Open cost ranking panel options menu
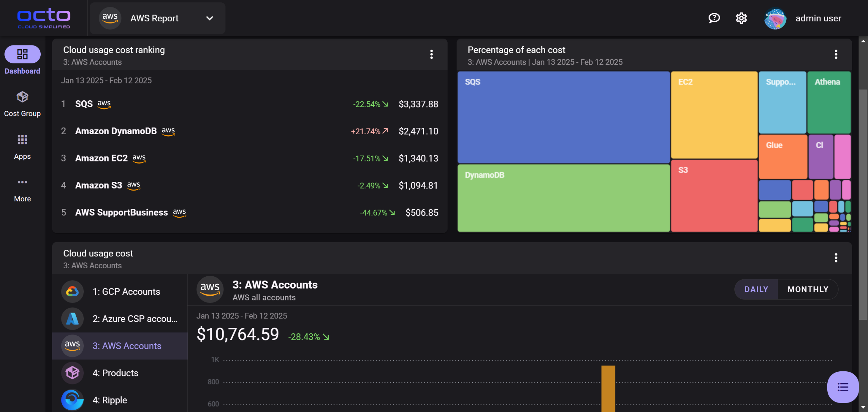 tap(431, 54)
